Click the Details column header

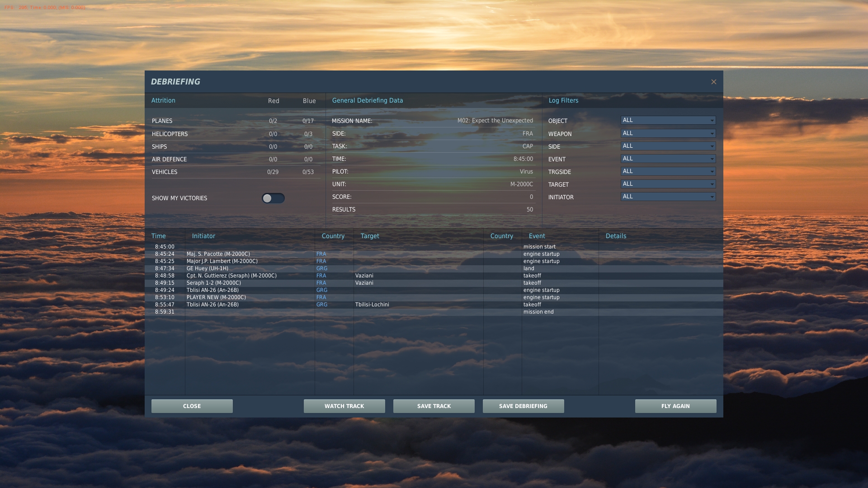tap(616, 236)
